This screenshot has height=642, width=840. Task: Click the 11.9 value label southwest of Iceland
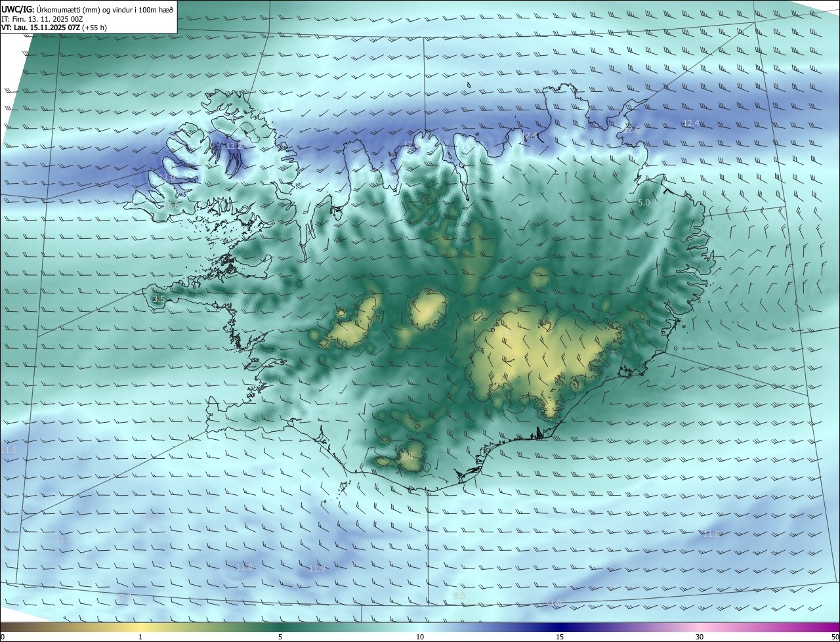pyautogui.click(x=317, y=568)
